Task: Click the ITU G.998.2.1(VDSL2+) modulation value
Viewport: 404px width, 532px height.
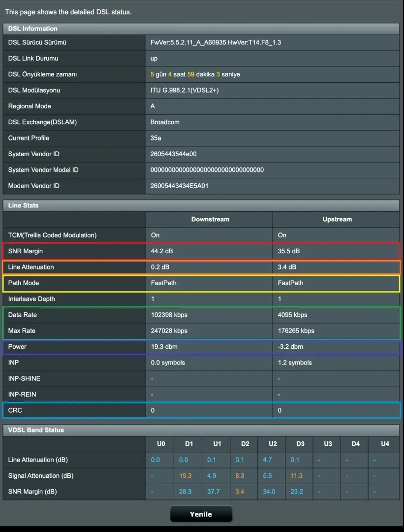Action: tap(185, 90)
